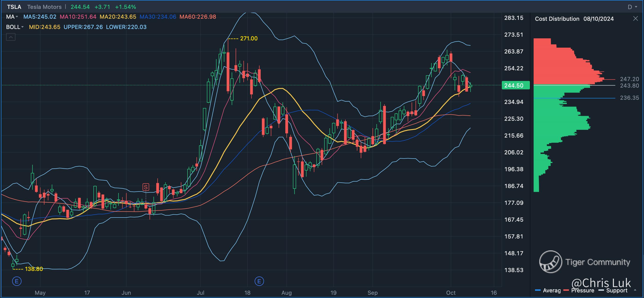Click the 271.00 high price marker
The height and width of the screenshot is (298, 644).
click(x=249, y=39)
